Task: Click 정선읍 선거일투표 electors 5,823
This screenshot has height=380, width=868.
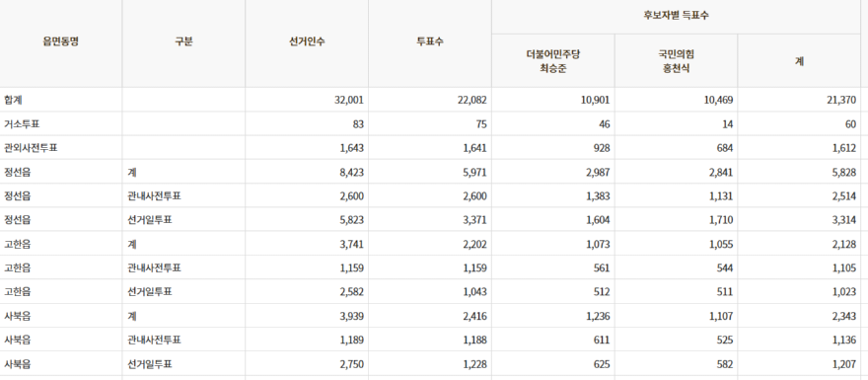Action: coord(351,220)
